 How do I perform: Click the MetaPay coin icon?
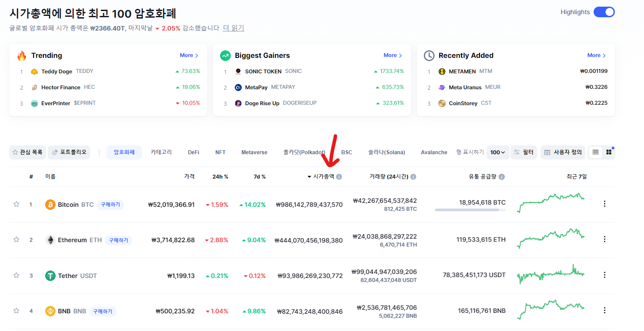point(238,88)
